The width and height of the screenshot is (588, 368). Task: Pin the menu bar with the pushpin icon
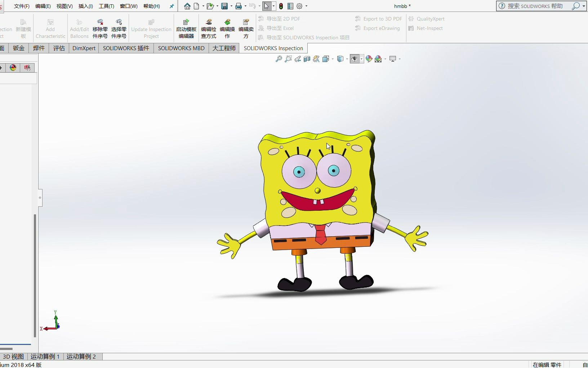[171, 6]
